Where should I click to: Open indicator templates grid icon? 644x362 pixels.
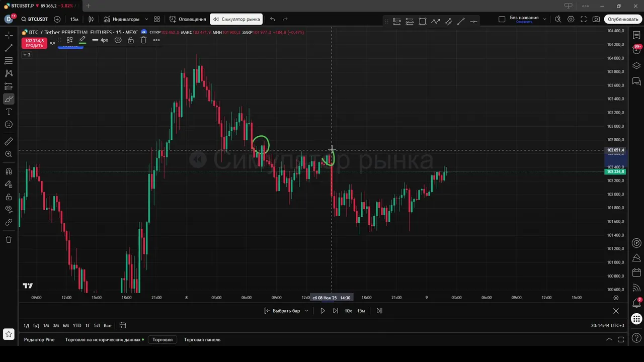157,19
